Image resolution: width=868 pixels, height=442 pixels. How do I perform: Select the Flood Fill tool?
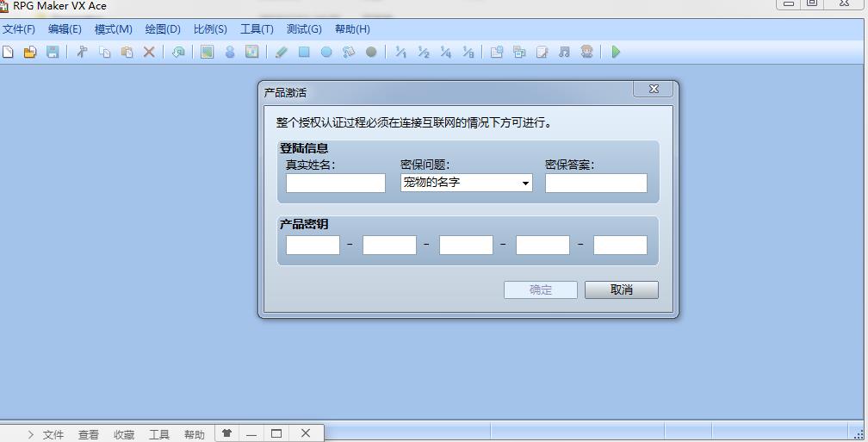click(x=348, y=52)
